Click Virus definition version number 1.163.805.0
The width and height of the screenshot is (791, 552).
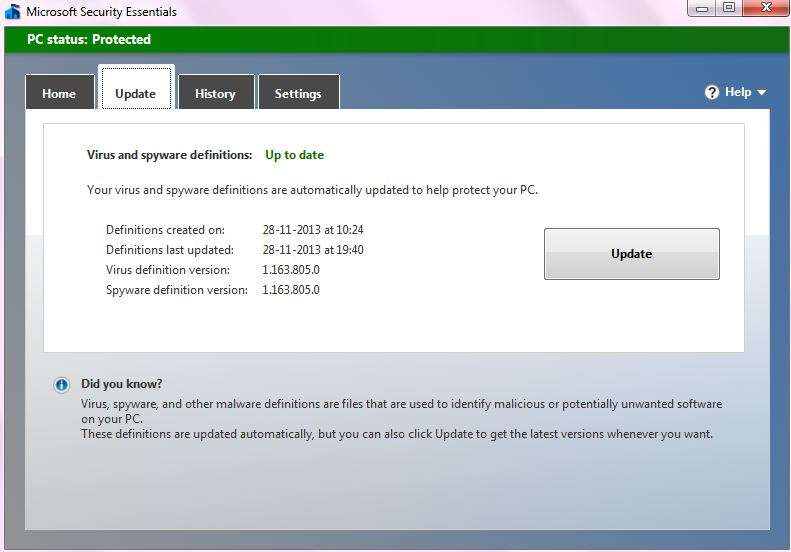pyautogui.click(x=291, y=270)
